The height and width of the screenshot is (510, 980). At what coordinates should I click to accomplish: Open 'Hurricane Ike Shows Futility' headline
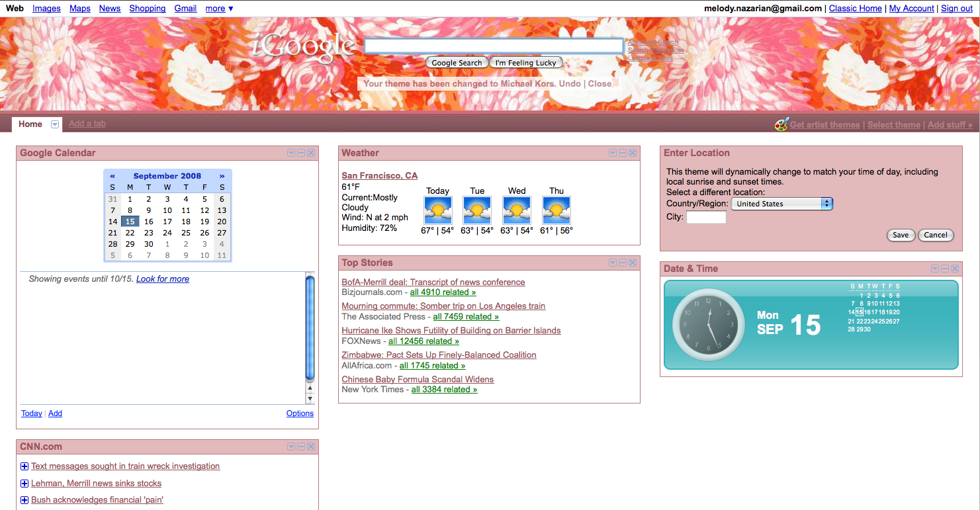click(x=451, y=331)
